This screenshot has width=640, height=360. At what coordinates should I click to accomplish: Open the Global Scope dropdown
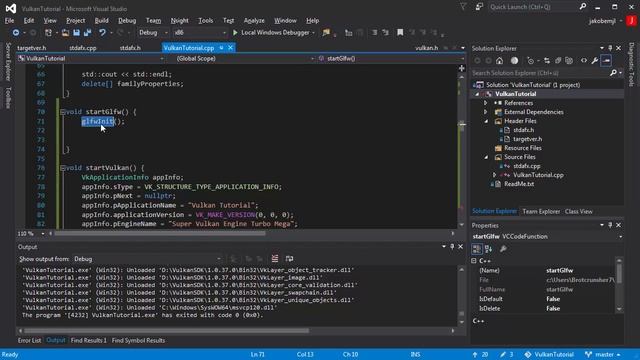click(x=245, y=58)
